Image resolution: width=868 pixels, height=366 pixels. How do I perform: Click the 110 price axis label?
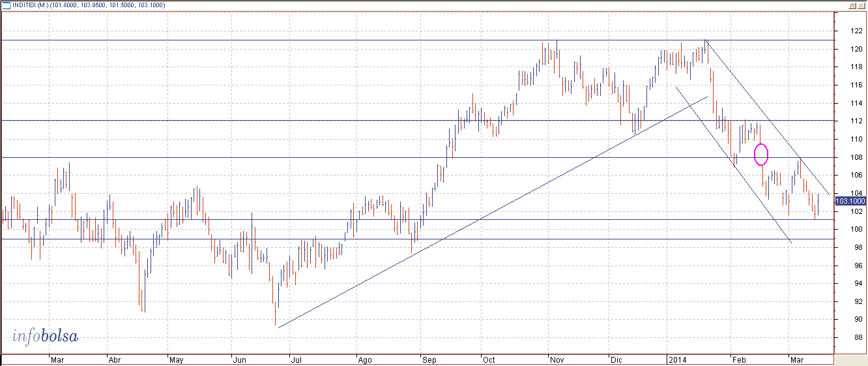pyautogui.click(x=855, y=139)
